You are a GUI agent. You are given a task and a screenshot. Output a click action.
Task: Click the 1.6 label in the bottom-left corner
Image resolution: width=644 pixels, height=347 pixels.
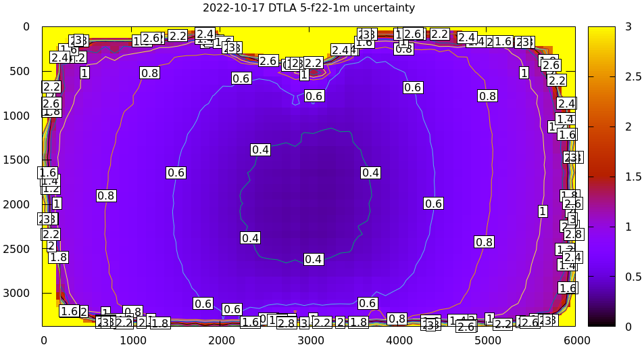(x=69, y=311)
